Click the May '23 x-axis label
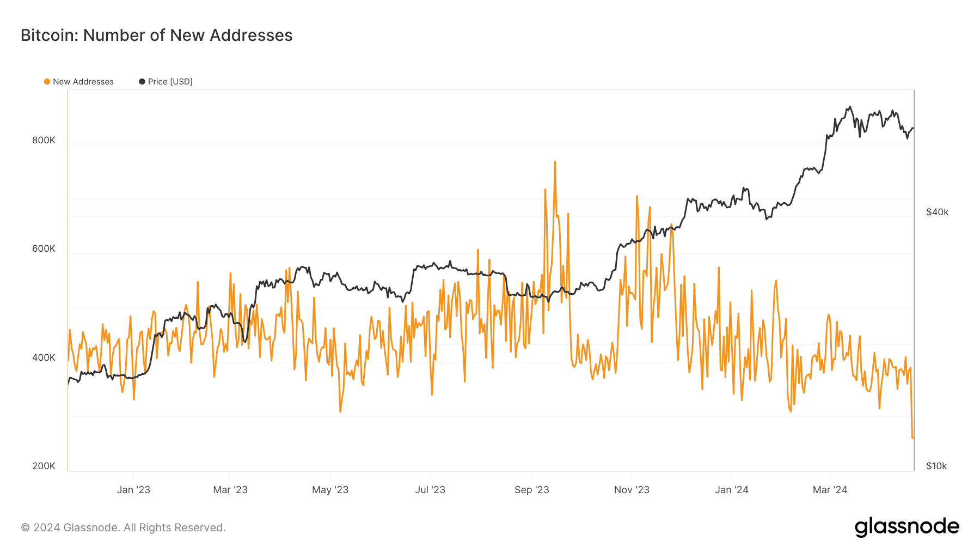The height and width of the screenshot is (552, 980). click(x=330, y=490)
